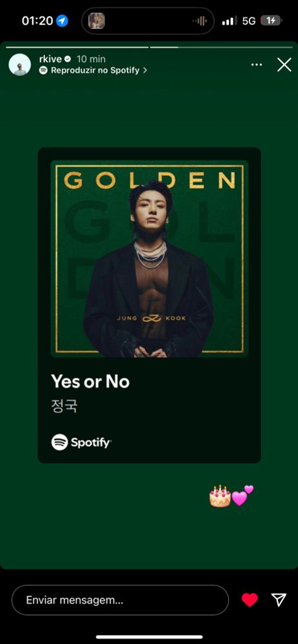Tap the birthday cake emoji sticker
This screenshot has width=298, height=644.
tap(220, 496)
